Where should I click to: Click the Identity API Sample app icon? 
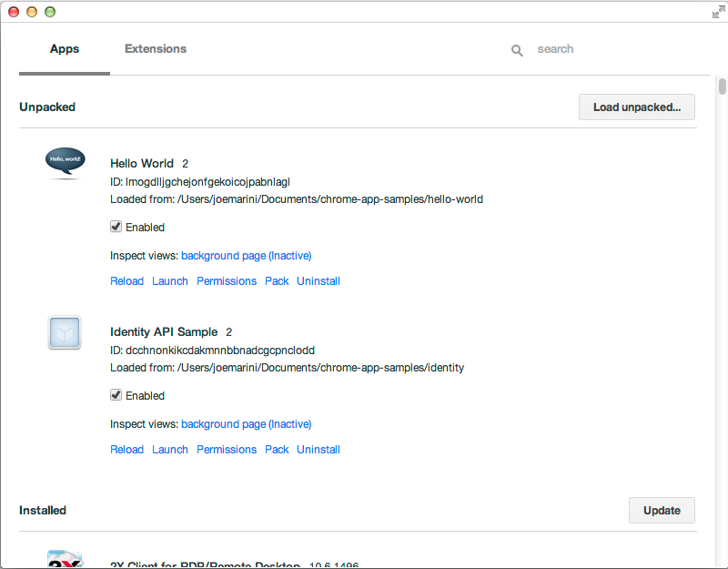[x=65, y=332]
